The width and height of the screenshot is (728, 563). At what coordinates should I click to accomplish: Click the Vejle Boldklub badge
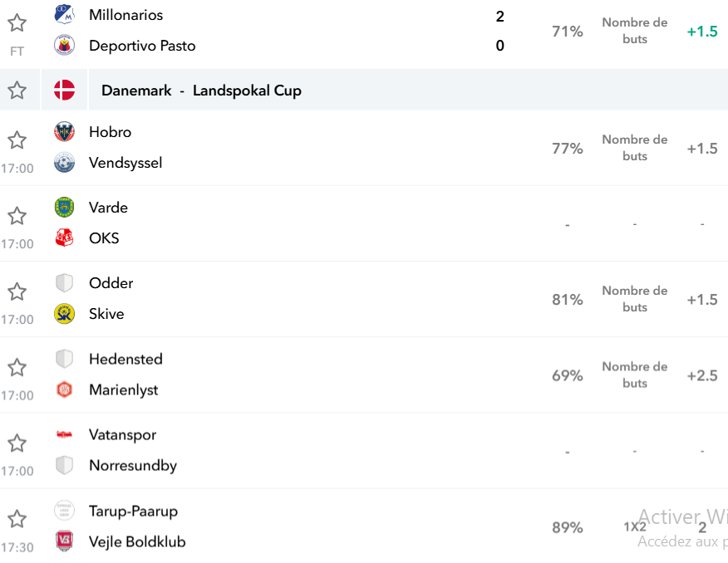tap(64, 541)
